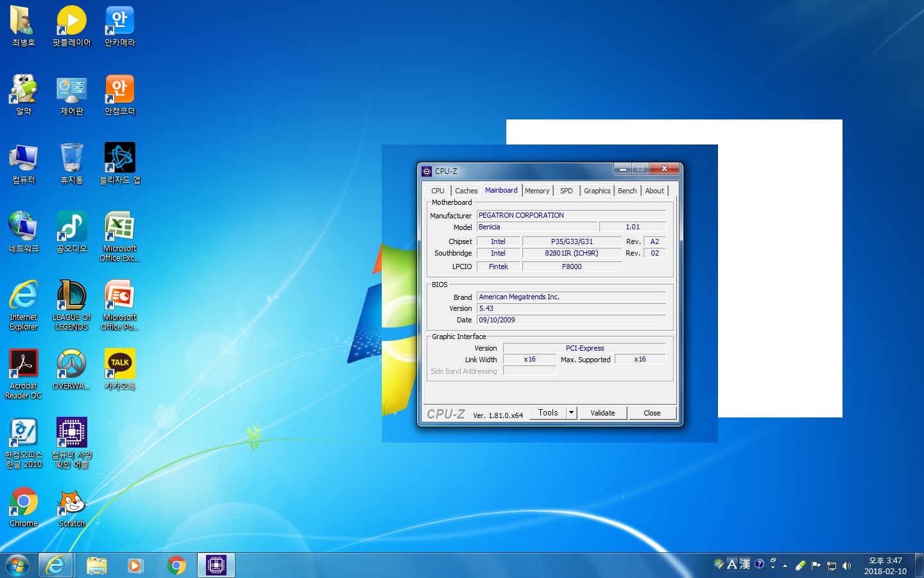
Task: Select the 블리자드 앱 desktop icon
Action: 119,163
